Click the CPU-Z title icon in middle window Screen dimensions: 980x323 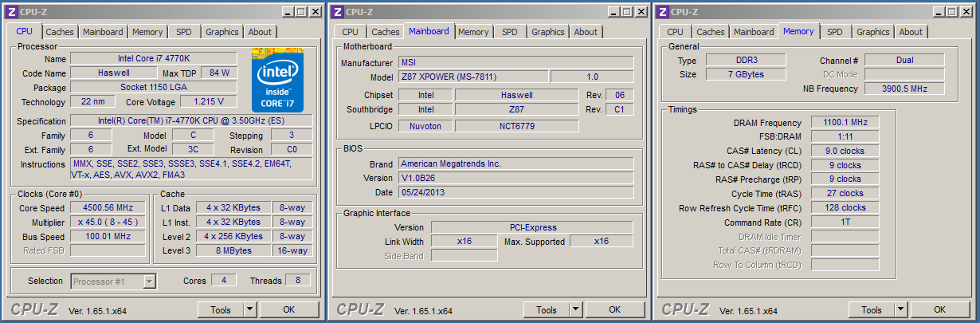(337, 11)
